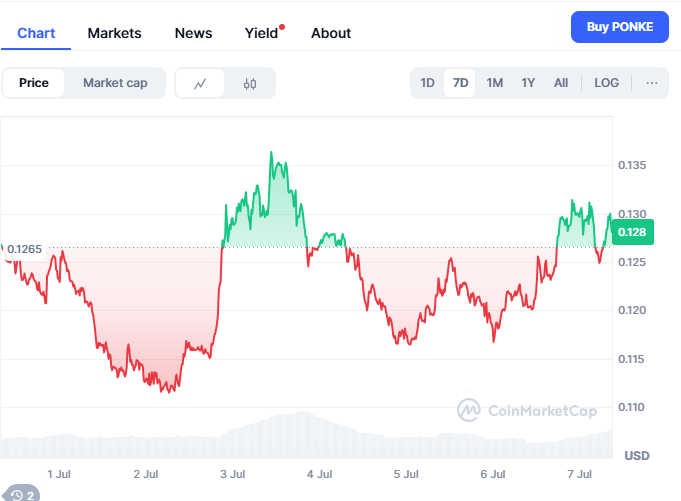This screenshot has height=501, width=681.
Task: Click the Yield tab's red notification dot
Action: click(x=282, y=27)
